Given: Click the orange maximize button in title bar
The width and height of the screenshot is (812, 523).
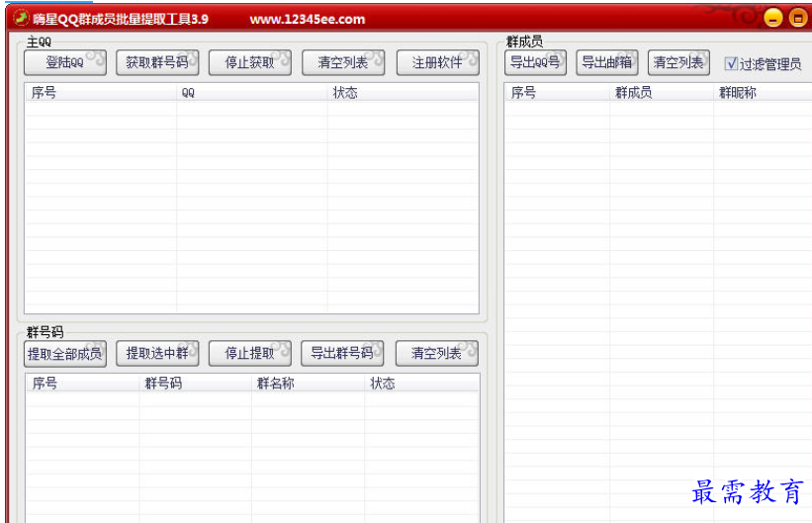Looking at the screenshot, I should (x=798, y=19).
